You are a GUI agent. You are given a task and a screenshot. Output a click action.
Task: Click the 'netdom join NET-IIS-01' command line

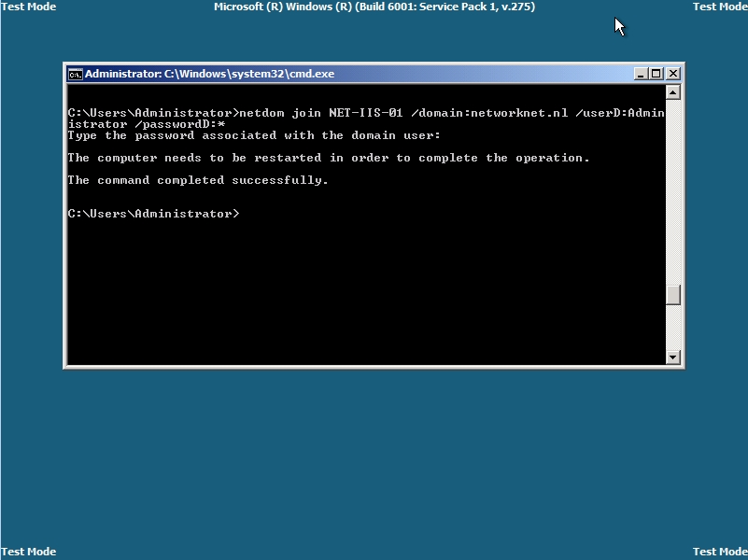click(x=366, y=113)
